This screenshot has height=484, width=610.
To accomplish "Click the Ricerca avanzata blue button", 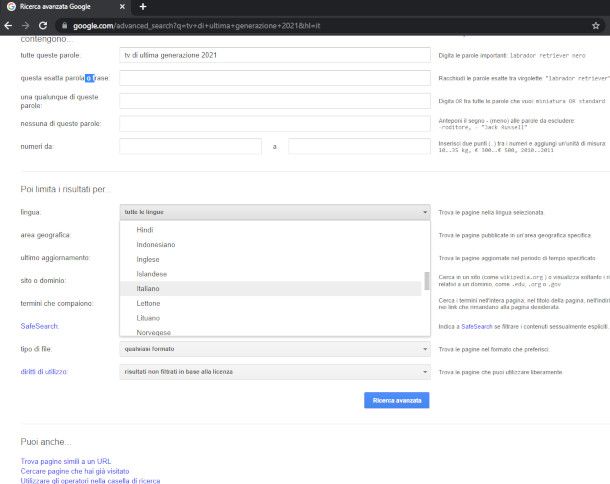I will [x=396, y=400].
